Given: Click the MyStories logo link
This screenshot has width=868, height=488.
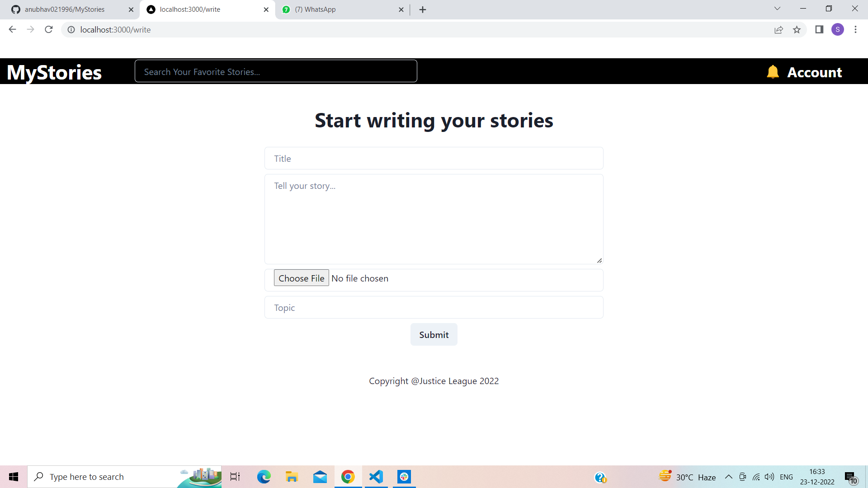Looking at the screenshot, I should coord(54,71).
